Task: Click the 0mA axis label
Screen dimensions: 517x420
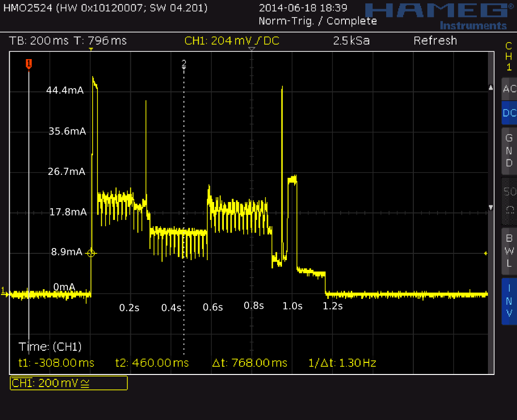Action: tap(64, 287)
